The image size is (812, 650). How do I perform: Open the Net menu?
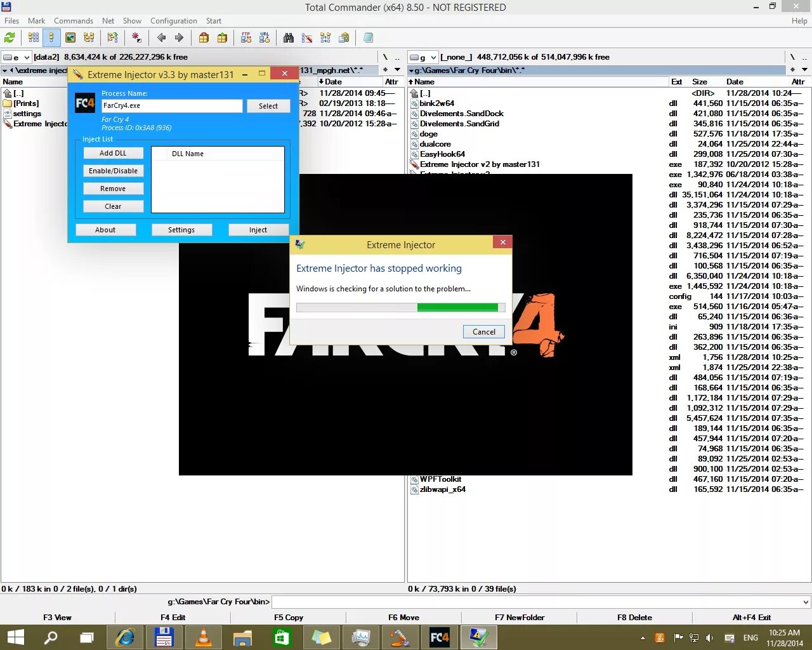pyautogui.click(x=108, y=21)
